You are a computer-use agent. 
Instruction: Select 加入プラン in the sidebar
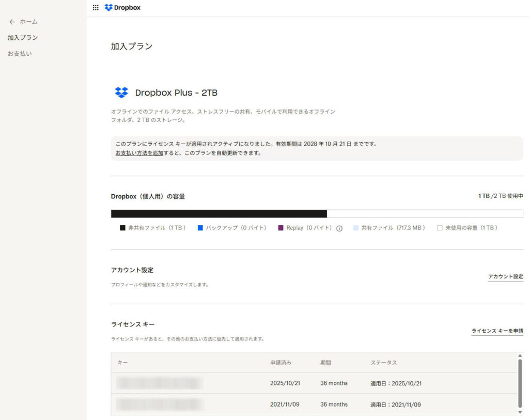23,38
